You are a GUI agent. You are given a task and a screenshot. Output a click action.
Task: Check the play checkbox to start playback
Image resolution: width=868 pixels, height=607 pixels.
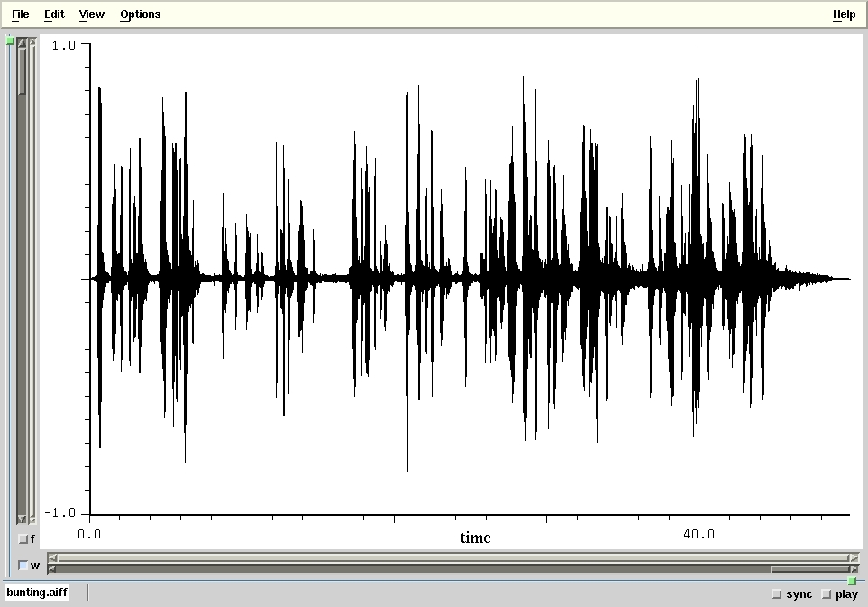[826, 594]
